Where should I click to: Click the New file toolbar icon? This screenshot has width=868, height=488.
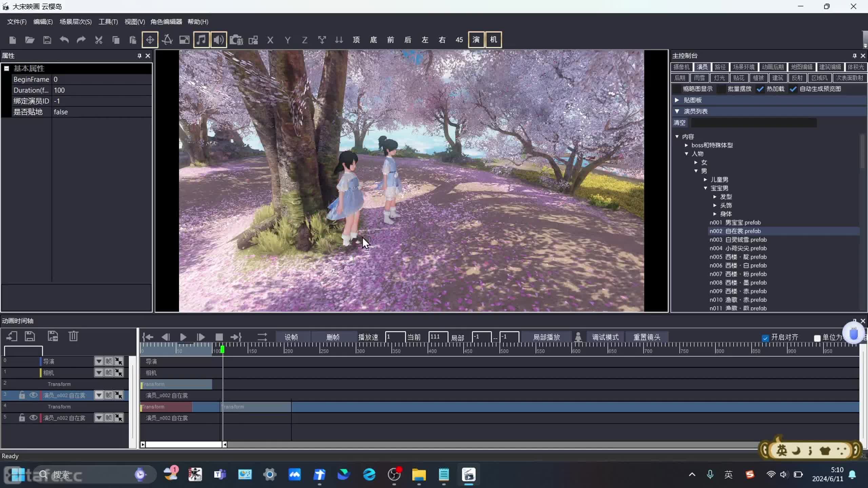point(13,40)
